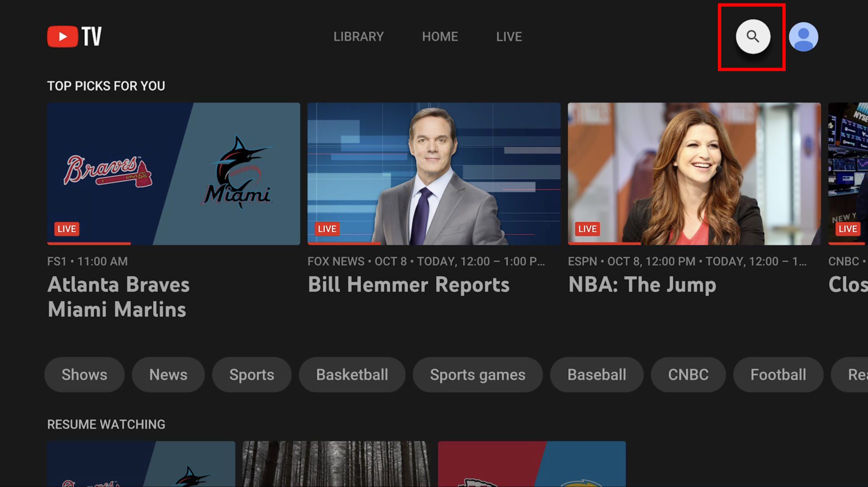Select the Basketball filter chip
Screen dimensions: 868x487
tap(352, 374)
